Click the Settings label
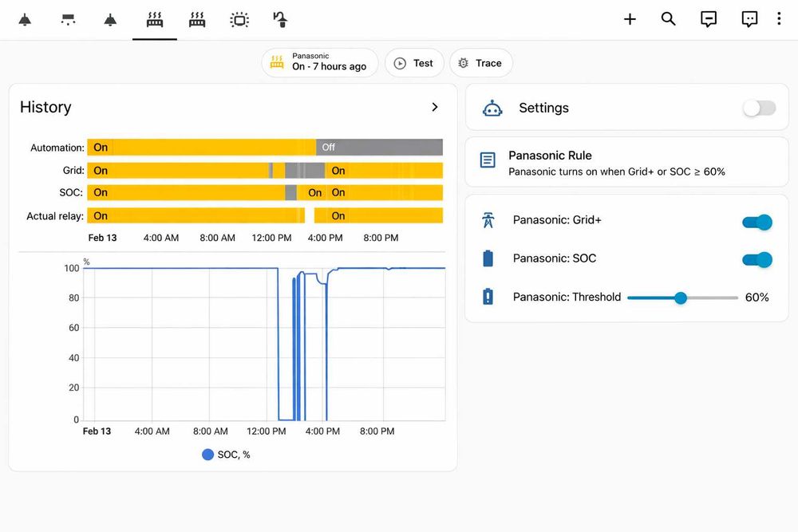 coord(543,108)
